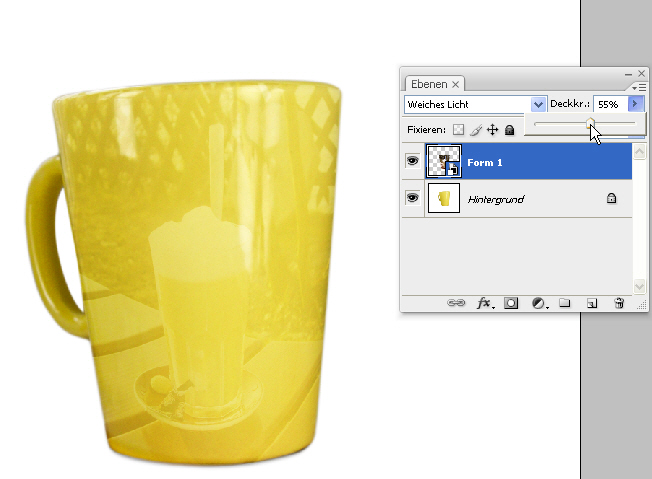Open the Weiches Licht blend mode dropdown

pos(539,104)
